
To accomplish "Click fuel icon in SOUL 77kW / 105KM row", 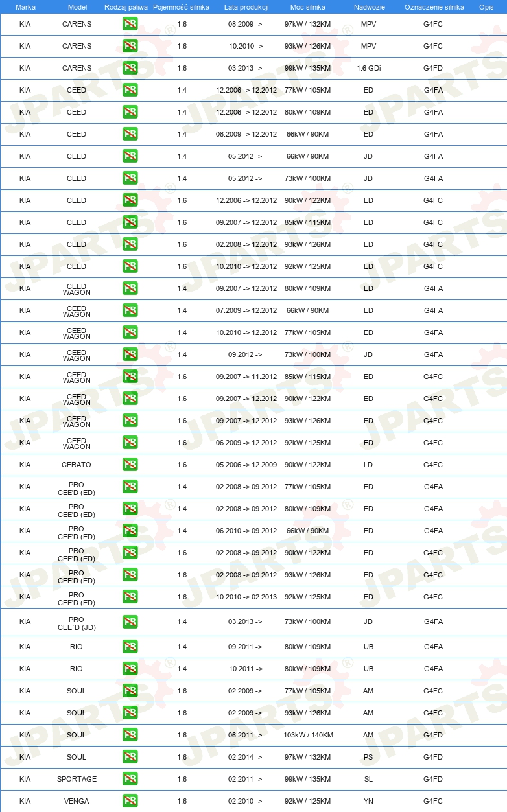I will coord(130,691).
